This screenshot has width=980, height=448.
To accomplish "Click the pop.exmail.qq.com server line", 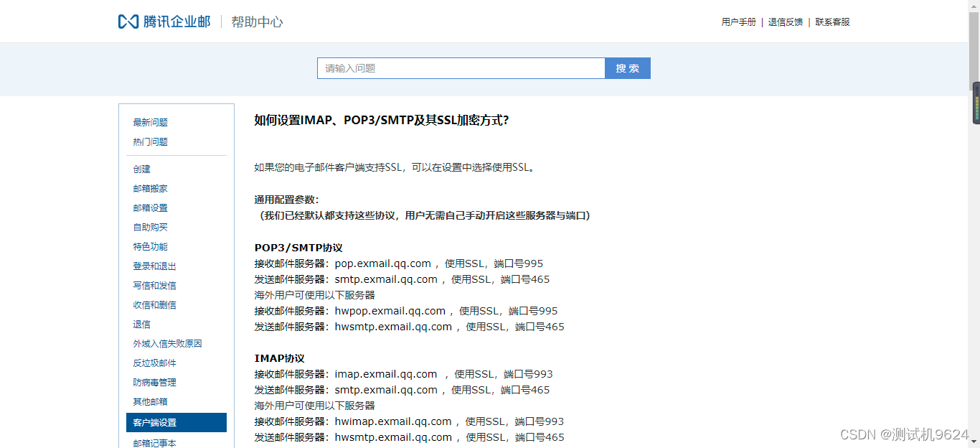I will [x=399, y=263].
